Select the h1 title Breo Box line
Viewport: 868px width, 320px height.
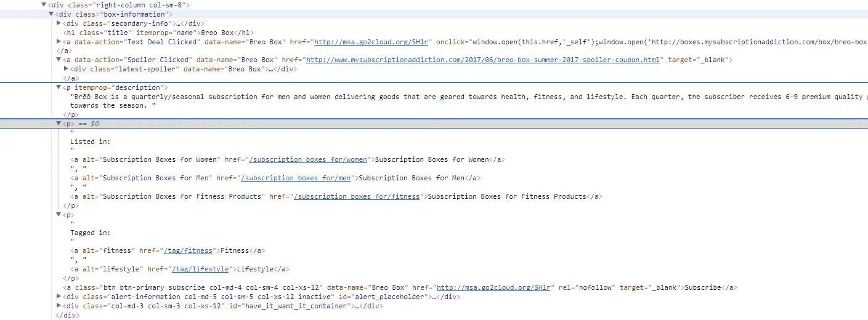[x=158, y=33]
